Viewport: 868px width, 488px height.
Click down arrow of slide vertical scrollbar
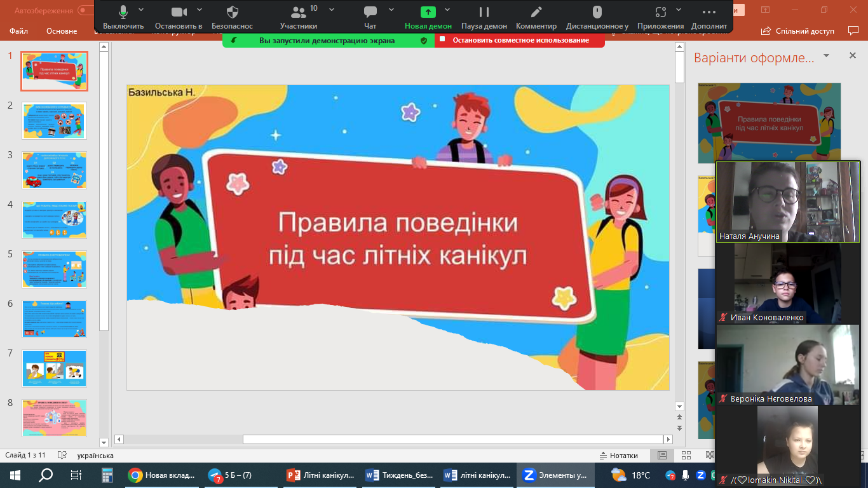679,406
